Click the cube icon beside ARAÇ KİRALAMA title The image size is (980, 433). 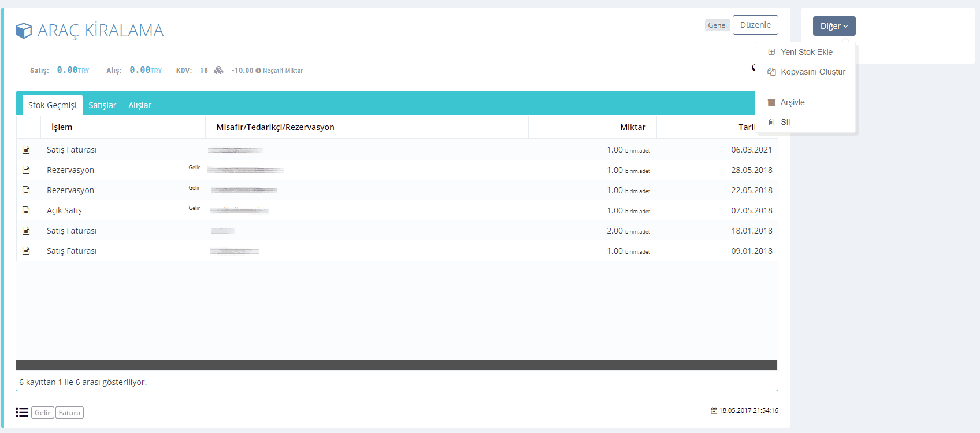tap(24, 31)
